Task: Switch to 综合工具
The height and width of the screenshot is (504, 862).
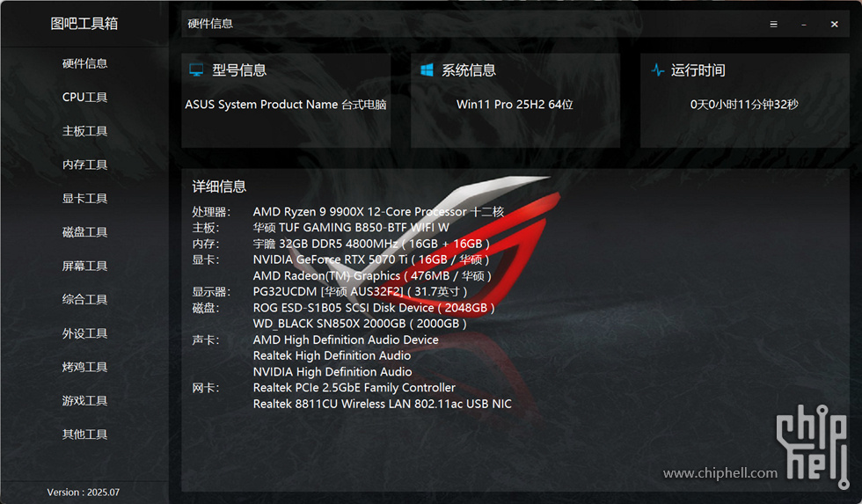Action: (x=84, y=300)
